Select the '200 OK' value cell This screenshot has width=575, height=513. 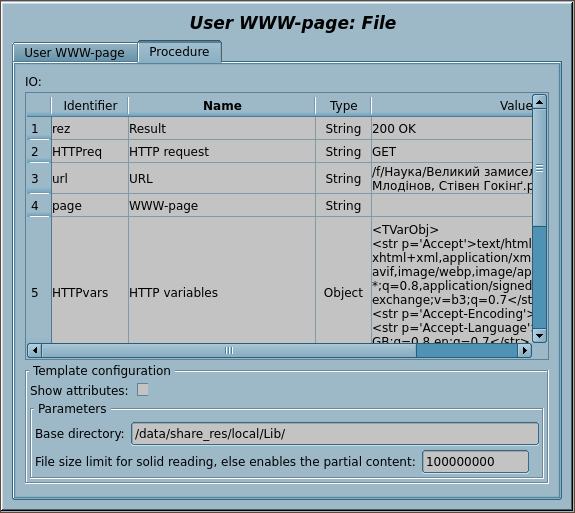pos(452,128)
